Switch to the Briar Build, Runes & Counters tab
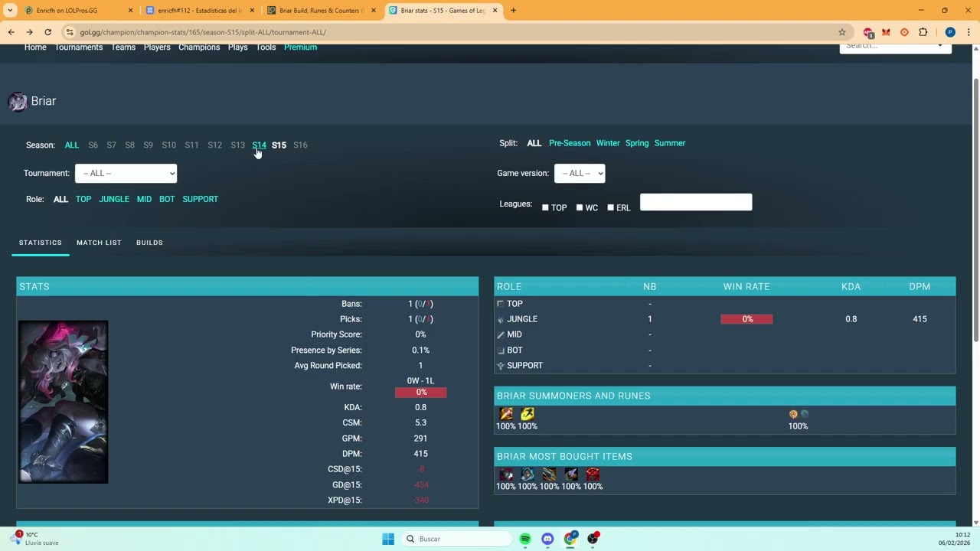This screenshot has width=980, height=551. pos(320,11)
